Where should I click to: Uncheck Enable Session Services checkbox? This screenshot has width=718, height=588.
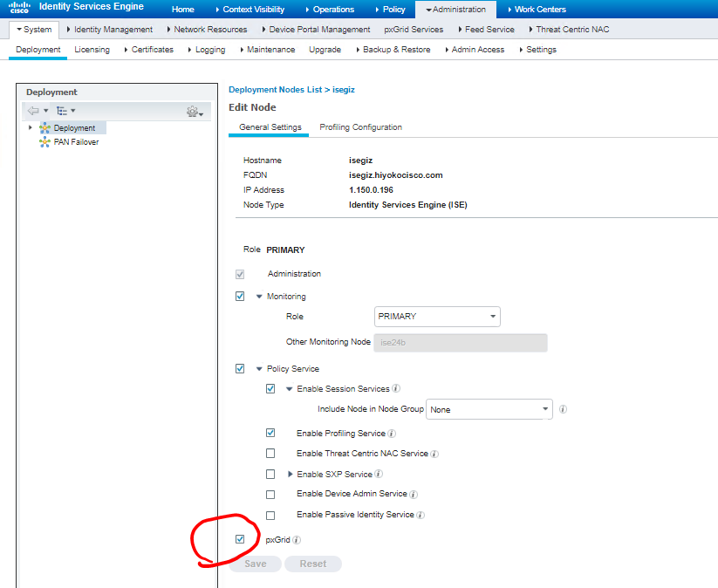click(x=270, y=389)
